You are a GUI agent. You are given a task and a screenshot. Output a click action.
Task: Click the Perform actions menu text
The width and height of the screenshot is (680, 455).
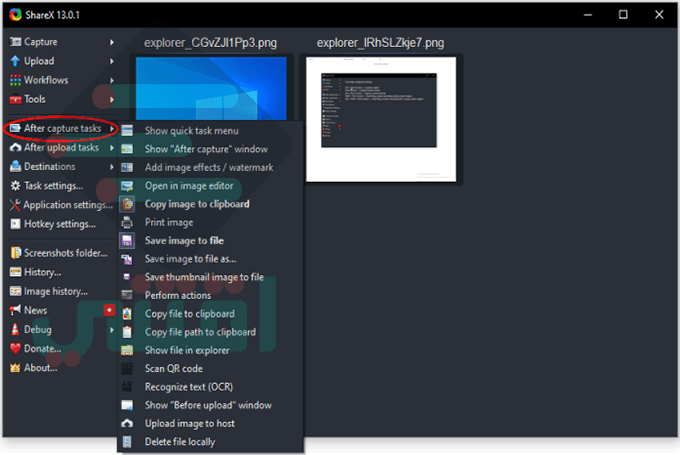(178, 295)
